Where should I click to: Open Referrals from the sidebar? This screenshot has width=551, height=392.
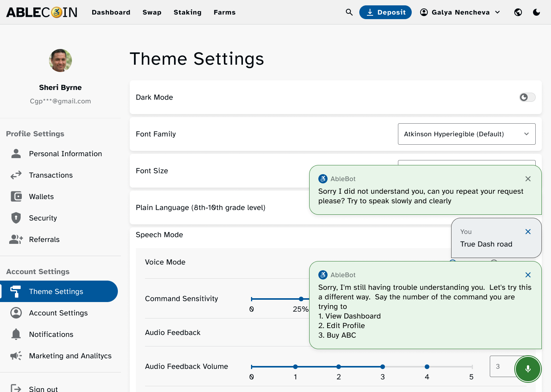(x=44, y=239)
